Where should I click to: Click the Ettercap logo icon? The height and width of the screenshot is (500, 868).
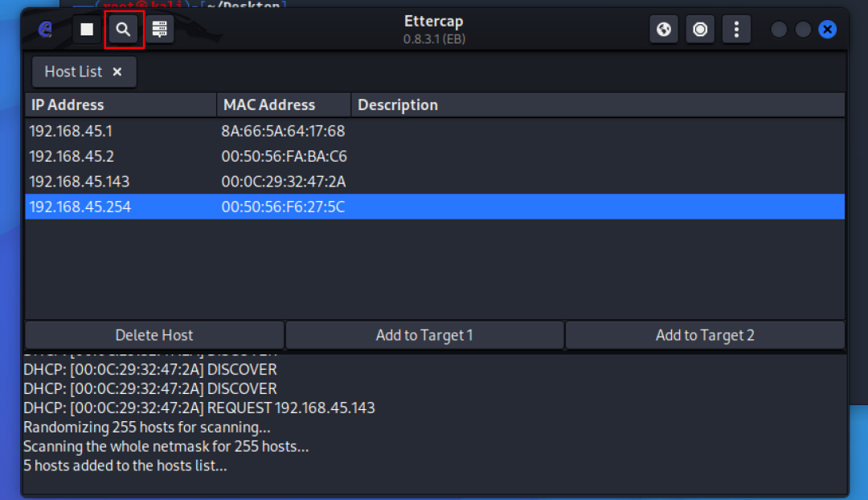[45, 30]
